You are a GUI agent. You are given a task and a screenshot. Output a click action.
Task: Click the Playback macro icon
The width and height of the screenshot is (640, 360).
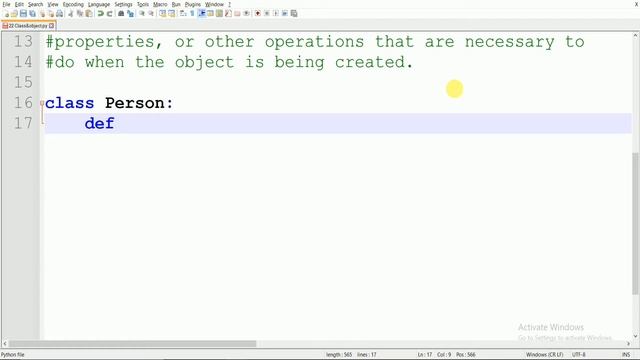(x=276, y=13)
